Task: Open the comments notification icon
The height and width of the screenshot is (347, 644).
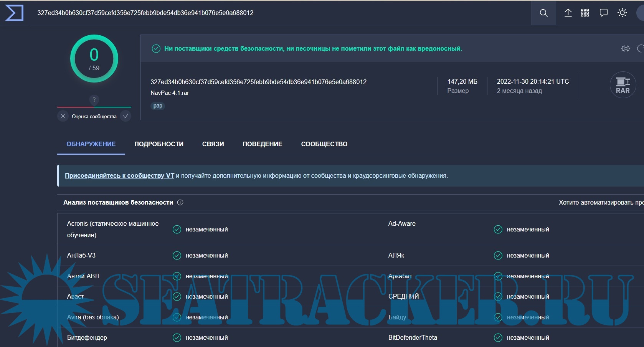Action: [603, 13]
